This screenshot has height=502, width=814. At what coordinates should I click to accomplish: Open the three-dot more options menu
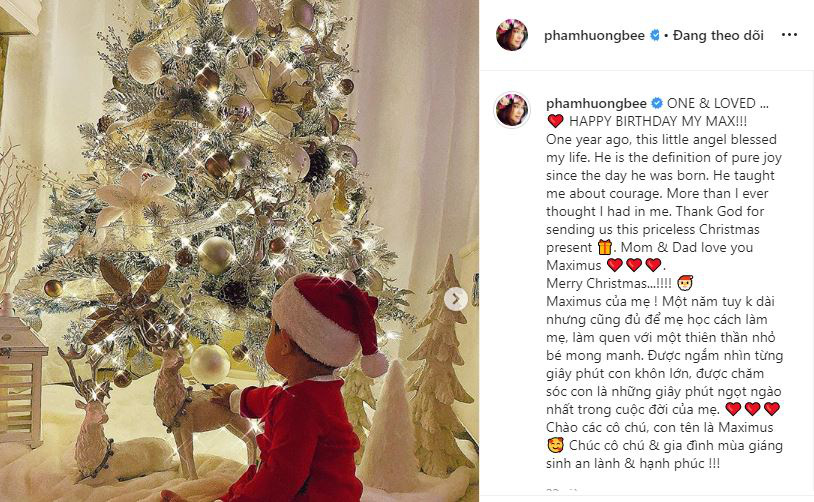789,35
